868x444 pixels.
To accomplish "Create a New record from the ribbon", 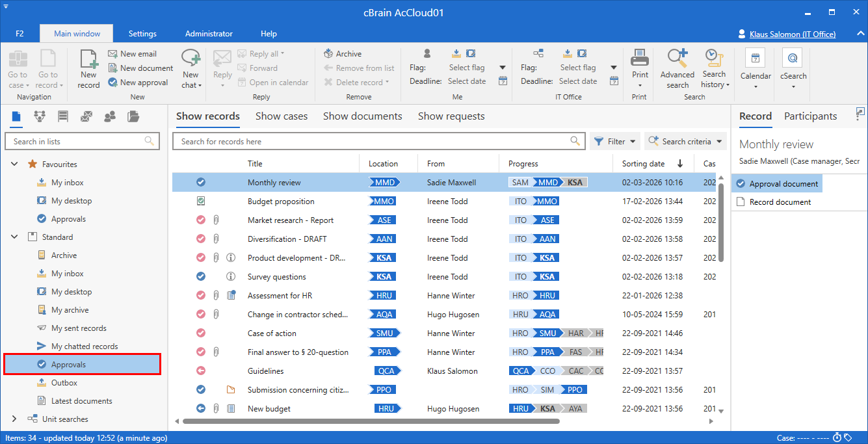I will point(88,69).
